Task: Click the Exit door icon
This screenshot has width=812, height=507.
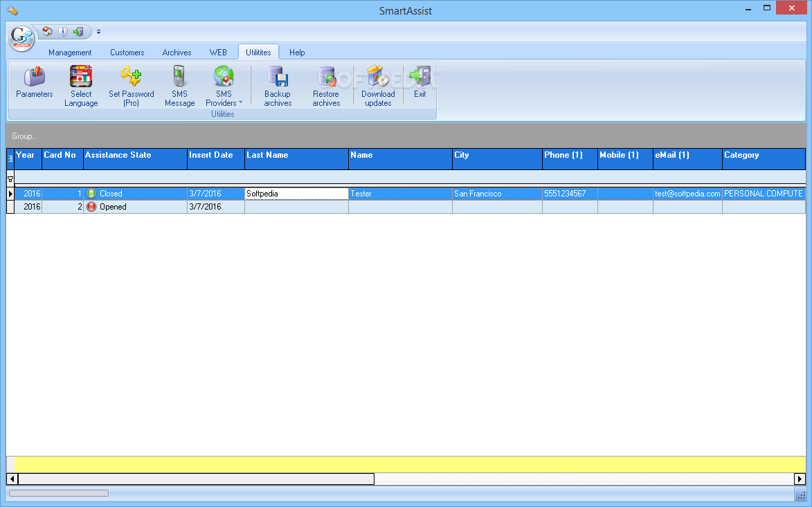Action: [420, 77]
